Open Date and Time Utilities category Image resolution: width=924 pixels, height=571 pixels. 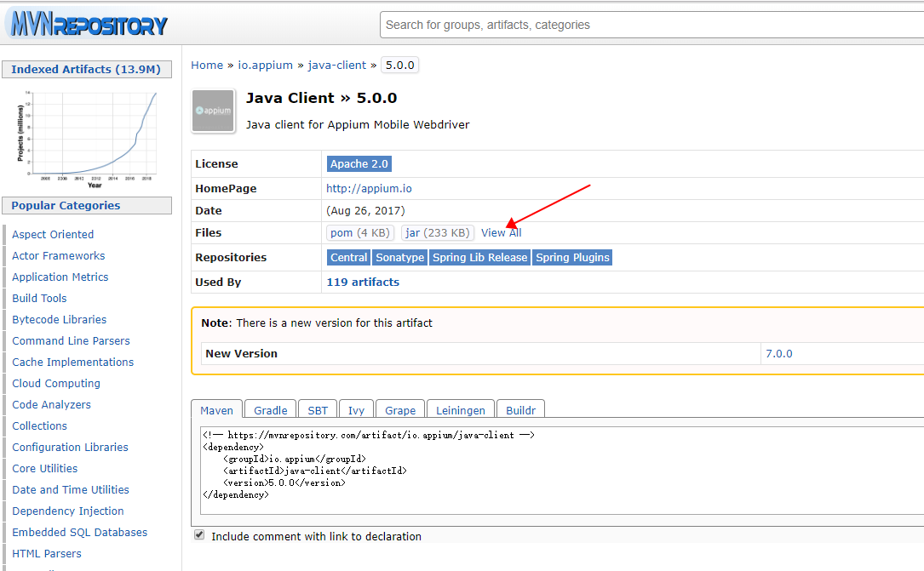71,490
